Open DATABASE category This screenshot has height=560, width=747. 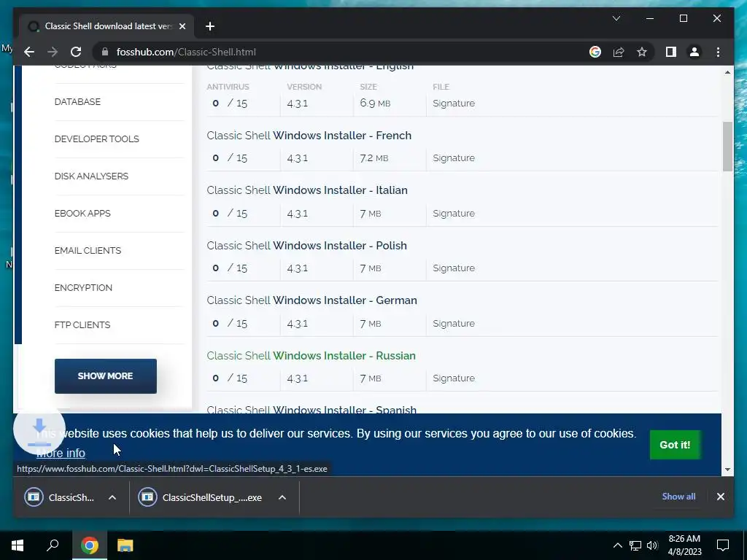(x=77, y=102)
